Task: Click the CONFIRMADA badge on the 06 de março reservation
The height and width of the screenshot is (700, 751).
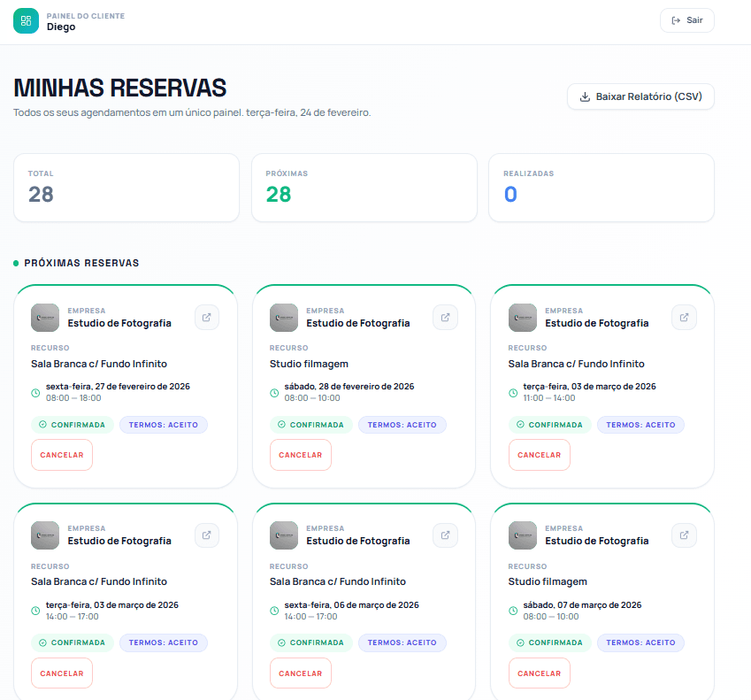Action: coord(310,642)
